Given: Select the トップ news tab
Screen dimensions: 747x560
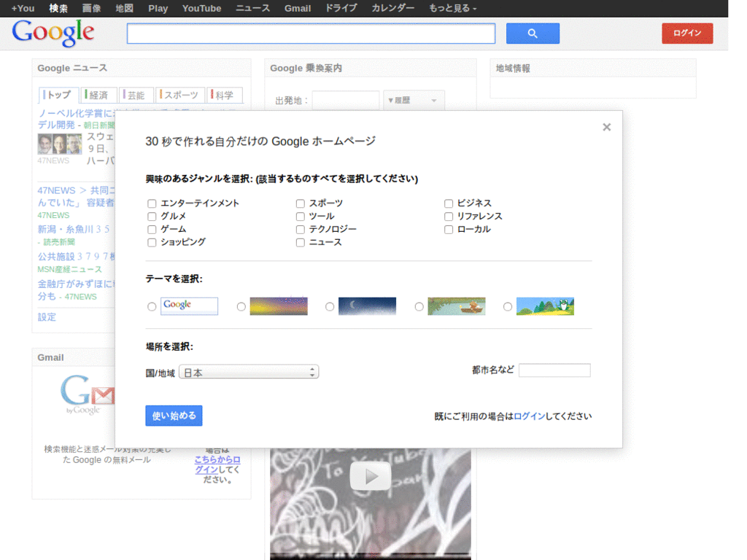Looking at the screenshot, I should [58, 95].
